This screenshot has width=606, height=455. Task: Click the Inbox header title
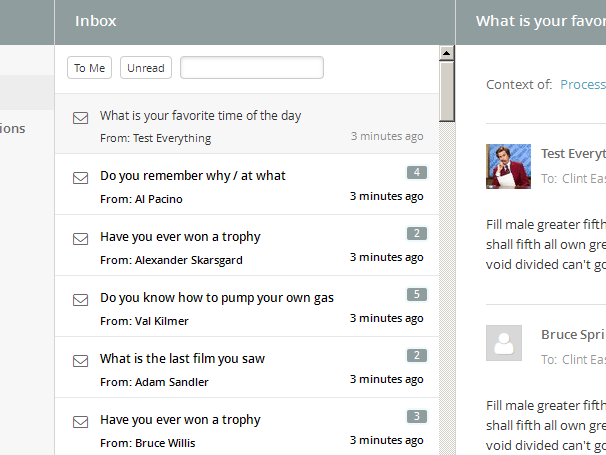coord(96,21)
